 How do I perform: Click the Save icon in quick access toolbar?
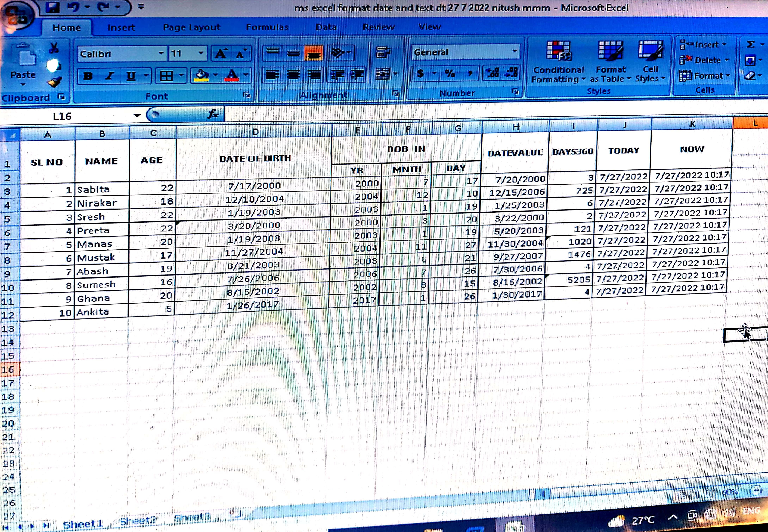click(x=52, y=7)
